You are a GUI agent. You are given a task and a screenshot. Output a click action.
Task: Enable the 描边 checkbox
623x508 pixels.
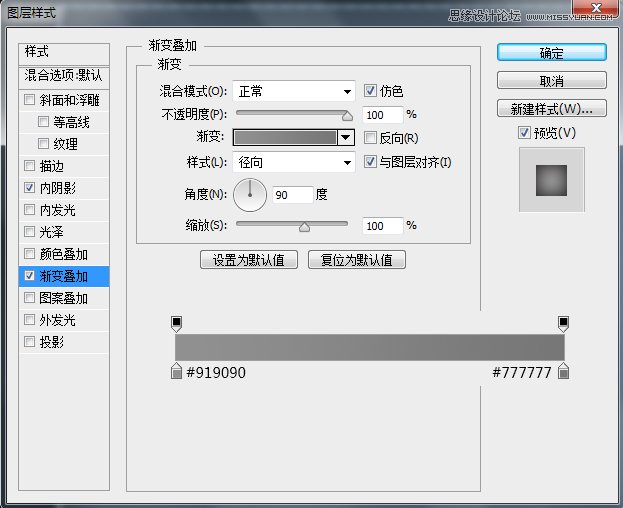point(29,165)
